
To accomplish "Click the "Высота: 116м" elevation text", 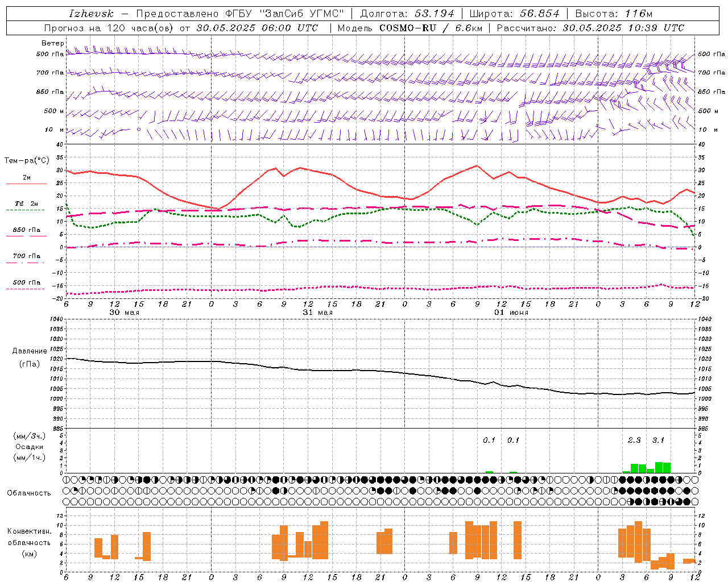I will tap(614, 14).
